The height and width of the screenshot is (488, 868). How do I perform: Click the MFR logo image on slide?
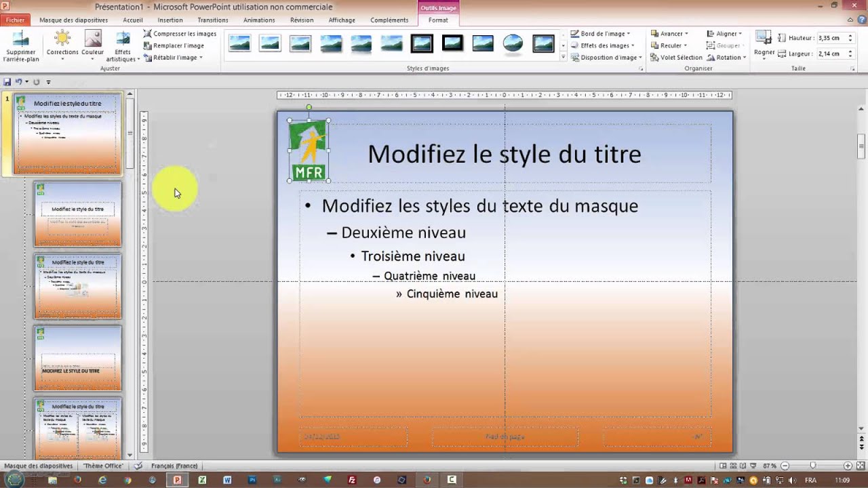[309, 150]
